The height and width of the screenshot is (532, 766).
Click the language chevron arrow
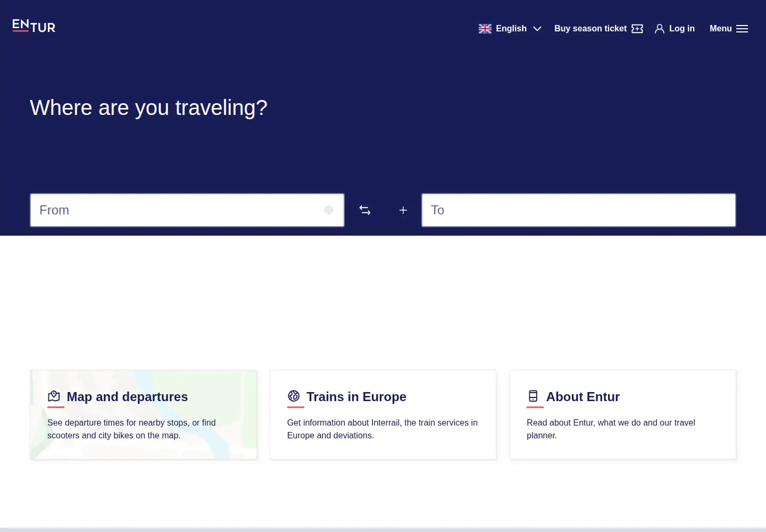[537, 29]
